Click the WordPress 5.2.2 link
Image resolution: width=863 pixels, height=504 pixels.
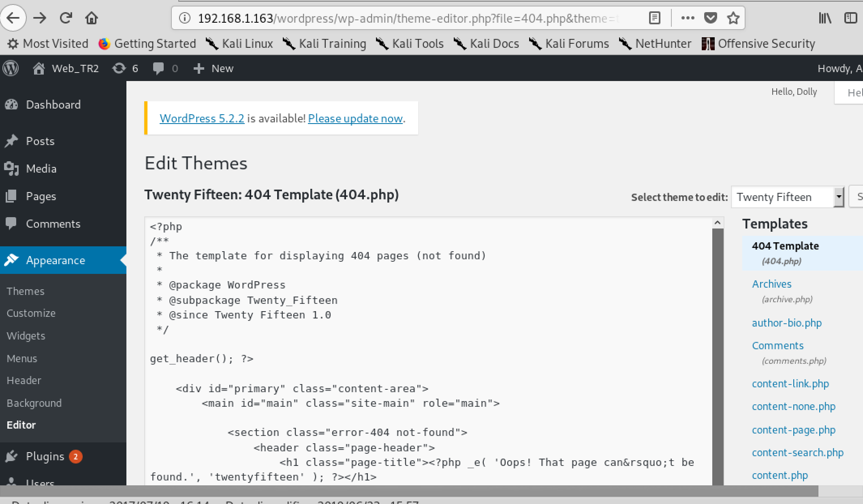point(202,118)
